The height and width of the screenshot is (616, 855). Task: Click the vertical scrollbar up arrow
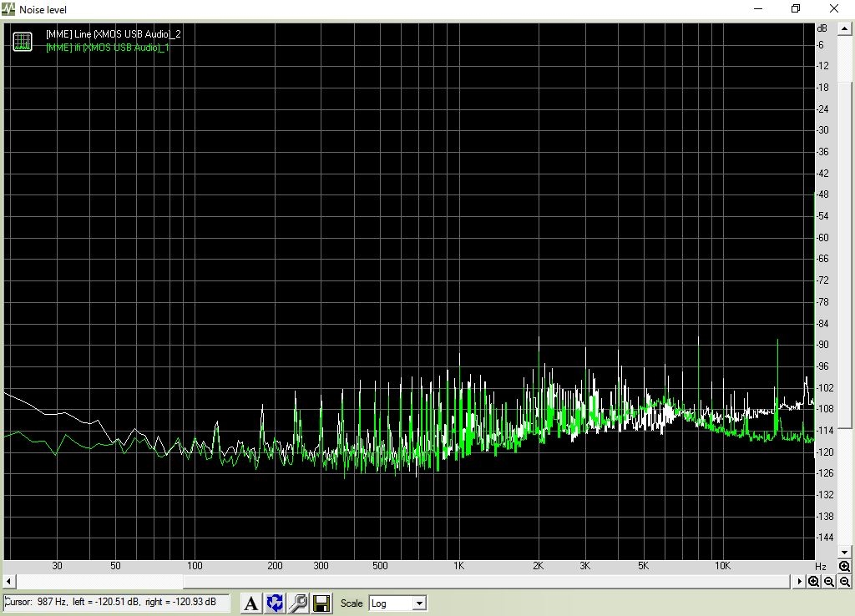point(845,28)
